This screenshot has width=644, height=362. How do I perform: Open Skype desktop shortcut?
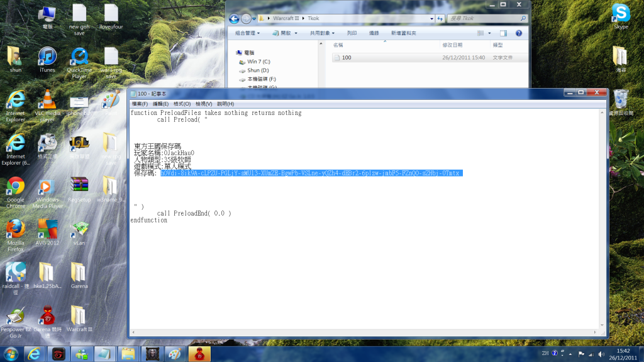click(621, 16)
